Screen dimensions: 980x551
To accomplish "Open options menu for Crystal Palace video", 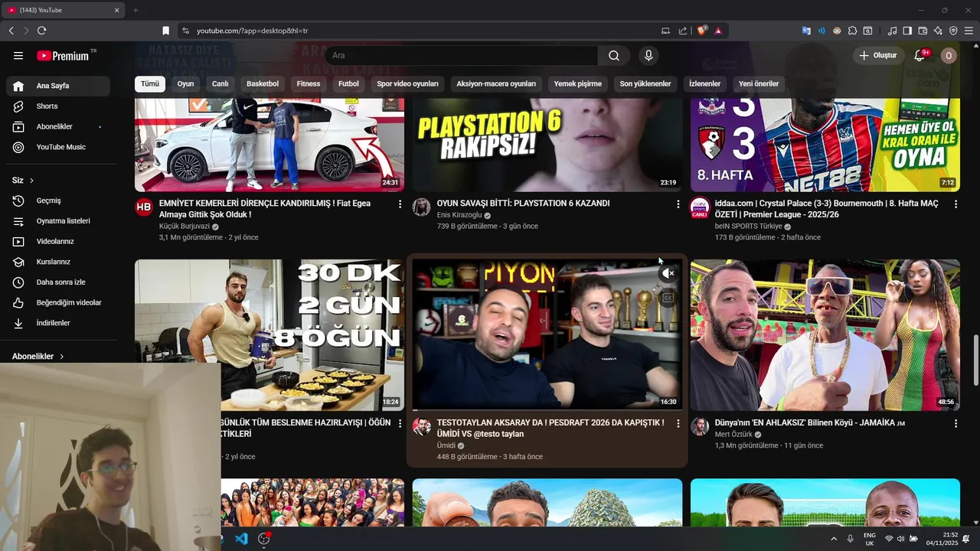I will 955,204.
